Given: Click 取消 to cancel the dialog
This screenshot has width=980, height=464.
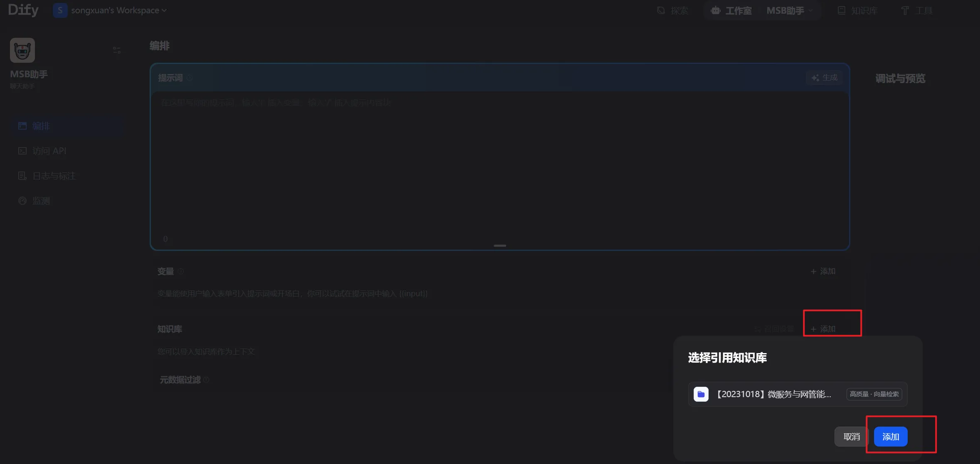Looking at the screenshot, I should [851, 437].
